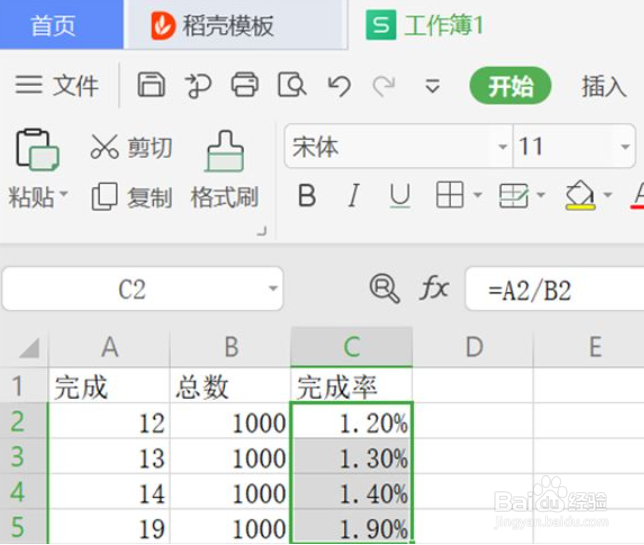Screen dimensions: 644x545
Task: Select the 格式刷 format painter
Action: pyautogui.click(x=224, y=170)
